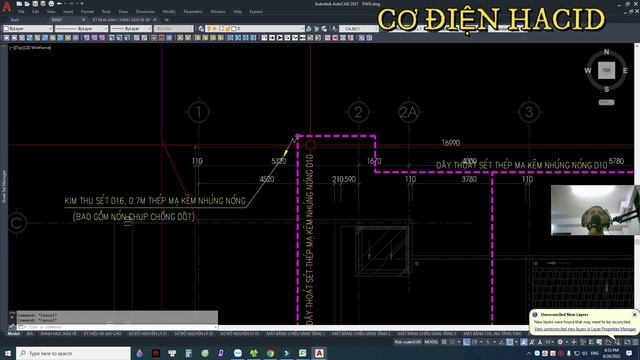
Task: Click the AutoCAD taskbar icon
Action: (x=319, y=353)
